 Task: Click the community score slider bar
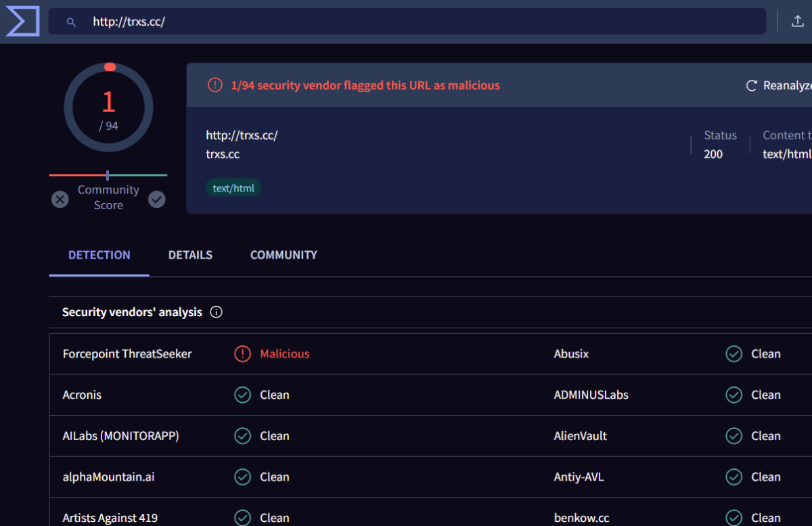tap(108, 175)
